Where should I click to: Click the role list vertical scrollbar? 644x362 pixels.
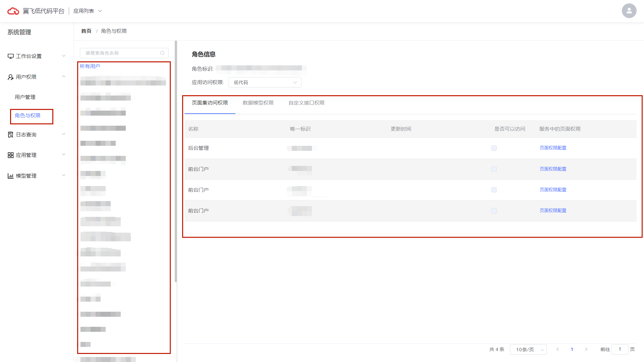tap(176, 162)
